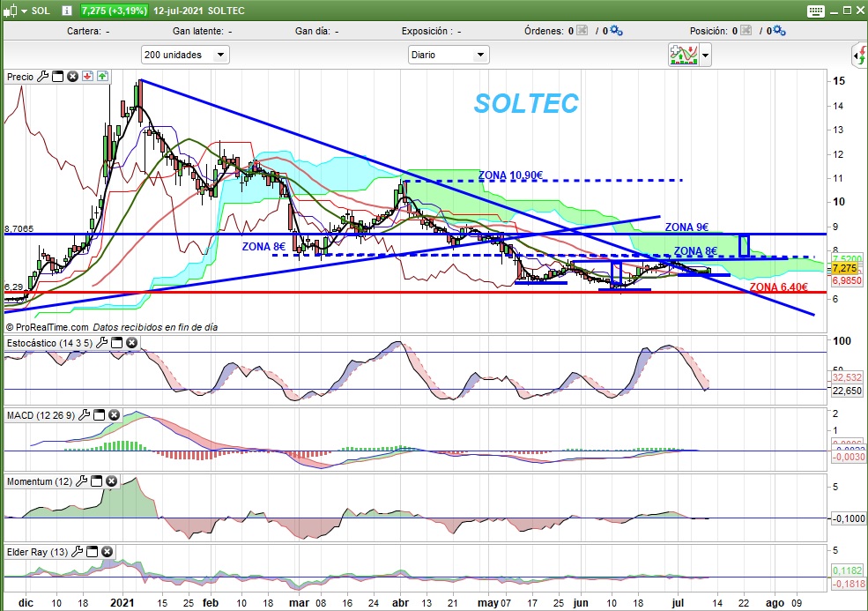Click the Gan día label
868x611 pixels.
[313, 31]
